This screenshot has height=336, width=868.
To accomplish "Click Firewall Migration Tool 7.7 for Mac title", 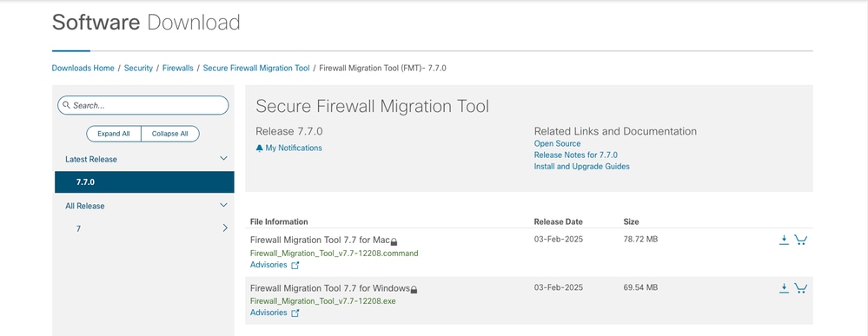I will pos(320,240).
